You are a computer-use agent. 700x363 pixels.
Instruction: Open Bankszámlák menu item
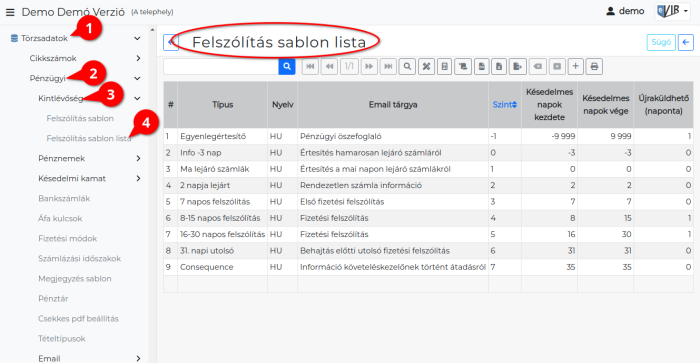point(64,199)
